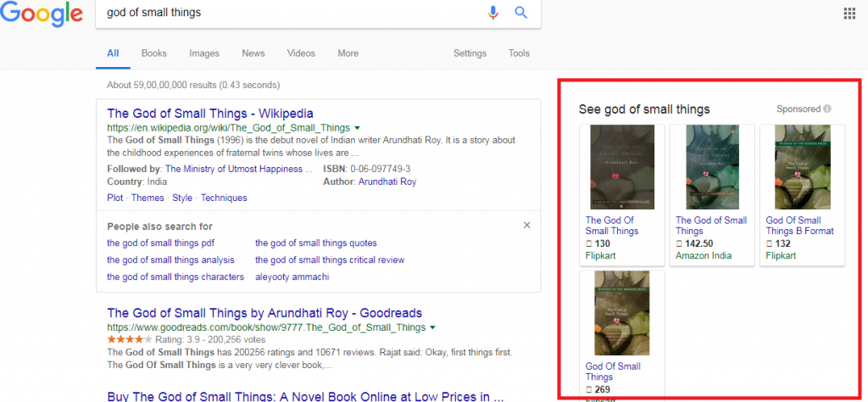This screenshot has width=868, height=402.
Task: Click the ISBN 0-06-097749-3 text
Action: click(366, 169)
